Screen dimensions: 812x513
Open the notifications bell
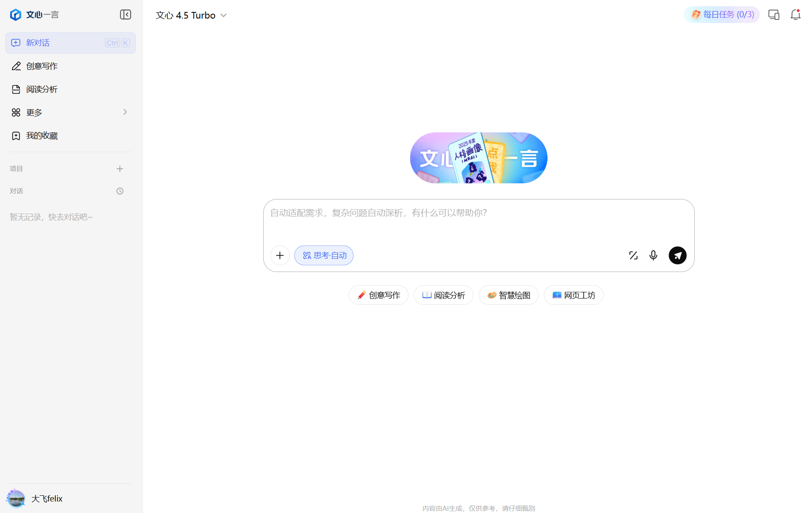point(796,15)
